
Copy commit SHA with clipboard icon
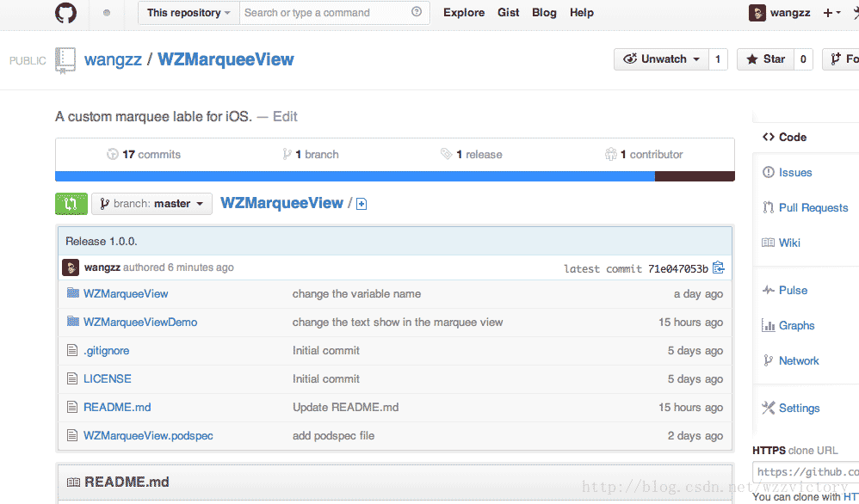click(718, 267)
